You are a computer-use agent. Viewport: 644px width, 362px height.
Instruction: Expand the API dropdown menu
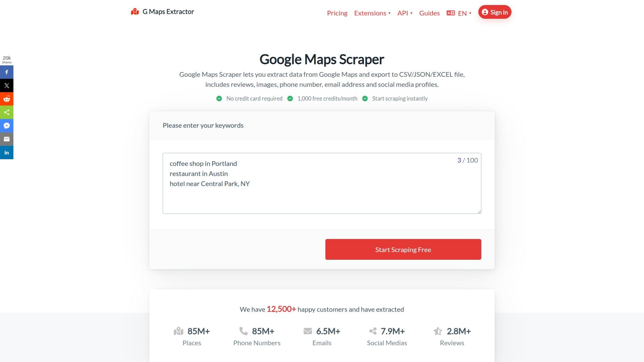coord(405,13)
